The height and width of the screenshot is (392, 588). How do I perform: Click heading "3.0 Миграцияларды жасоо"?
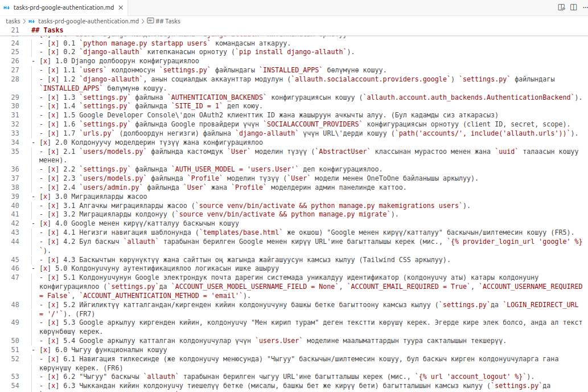pos(101,197)
